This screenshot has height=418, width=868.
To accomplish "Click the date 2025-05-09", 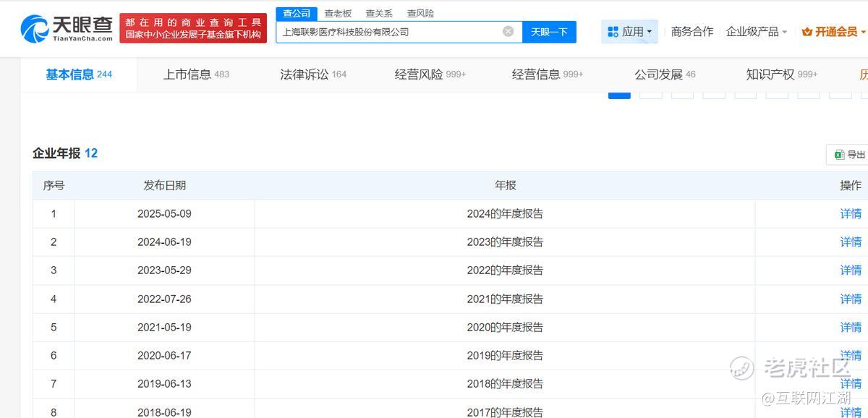I will (164, 213).
